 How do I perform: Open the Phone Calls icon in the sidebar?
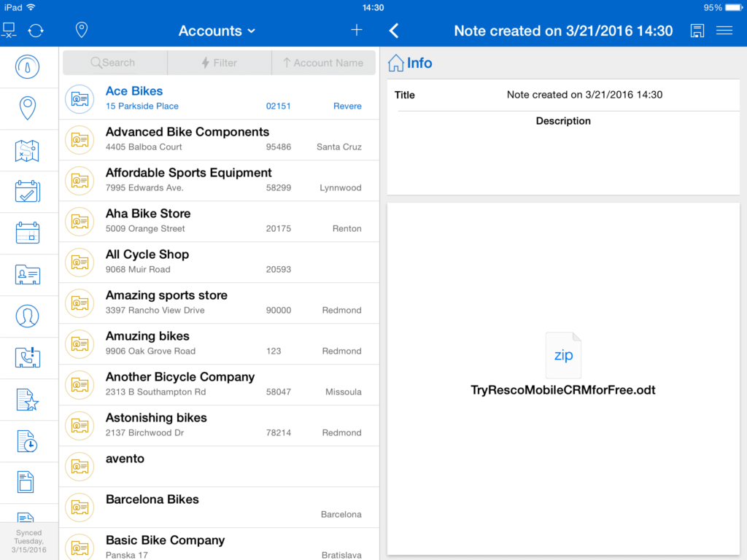point(28,357)
